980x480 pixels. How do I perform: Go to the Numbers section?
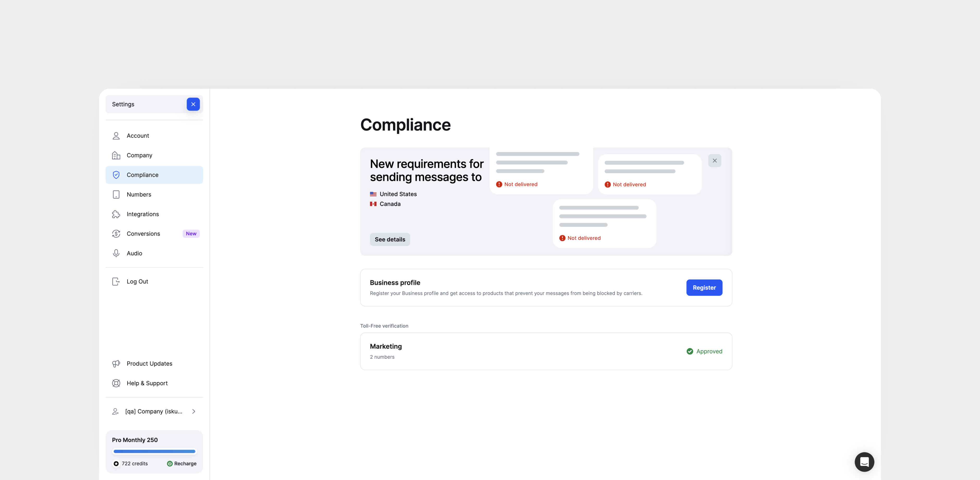coord(154,195)
